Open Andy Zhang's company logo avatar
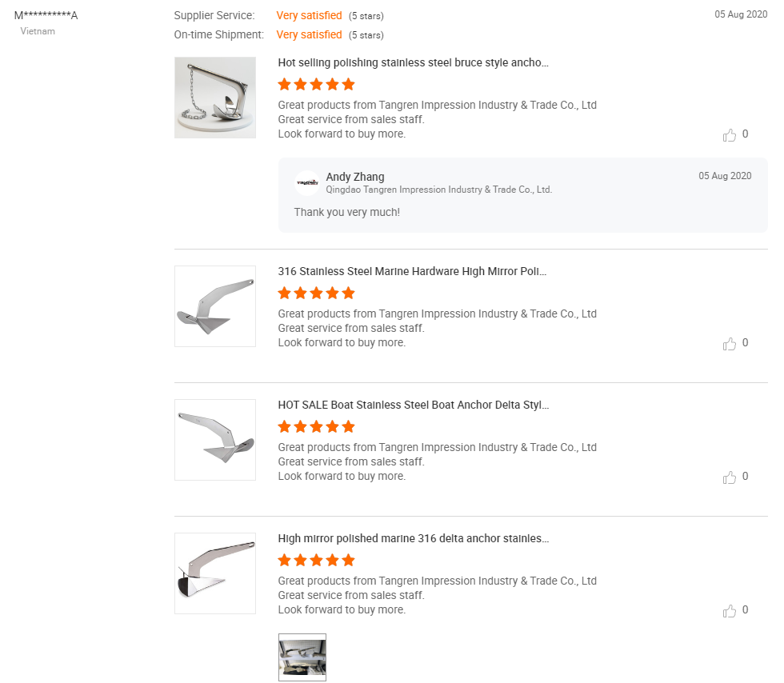Viewport: 784px width, 683px height. pos(307,183)
